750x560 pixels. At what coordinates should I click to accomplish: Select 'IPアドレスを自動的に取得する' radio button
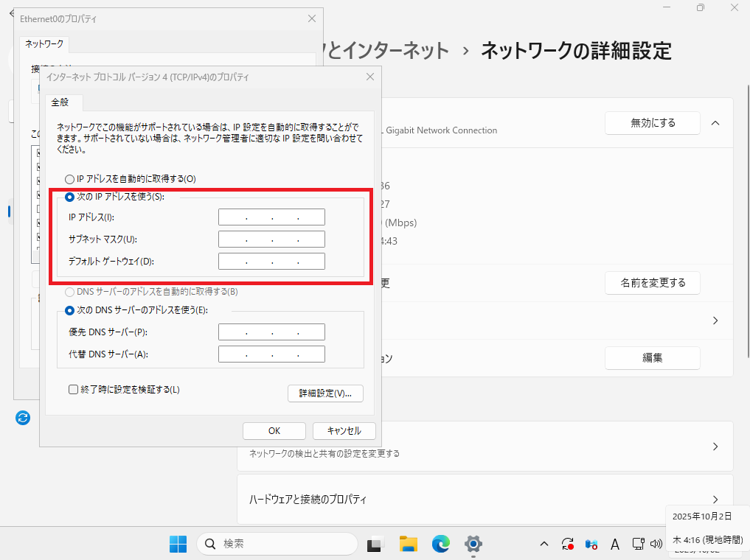[70, 179]
